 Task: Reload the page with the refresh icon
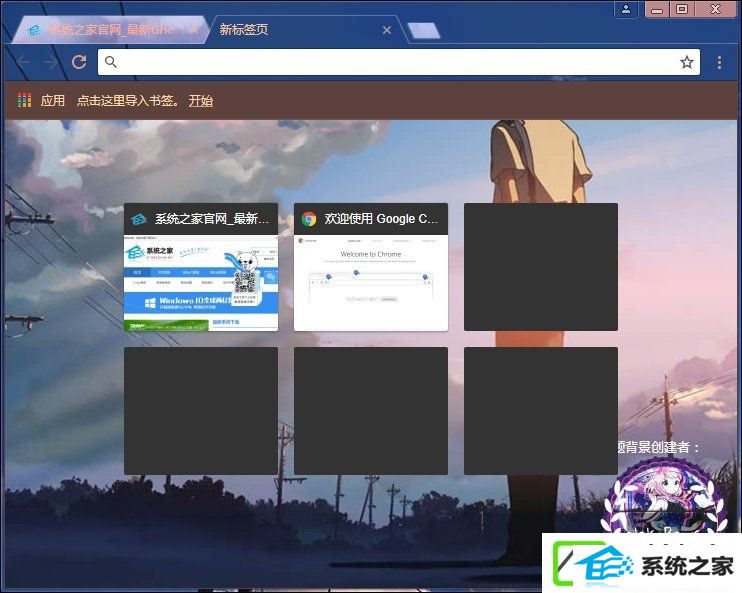pyautogui.click(x=79, y=62)
